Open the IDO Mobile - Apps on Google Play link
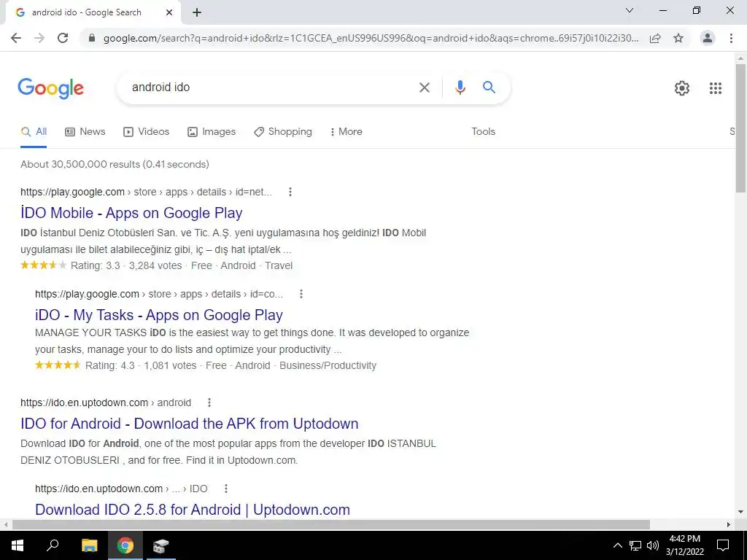This screenshot has height=560, width=747. point(131,213)
